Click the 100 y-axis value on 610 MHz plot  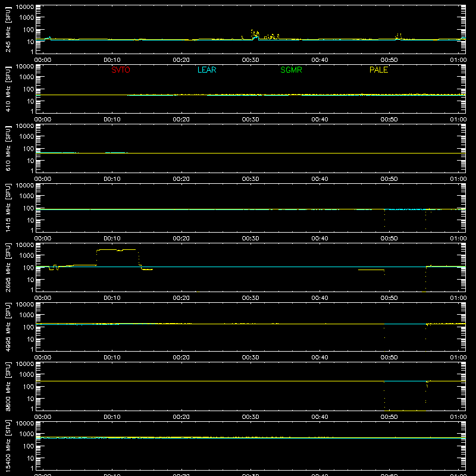click(29, 149)
